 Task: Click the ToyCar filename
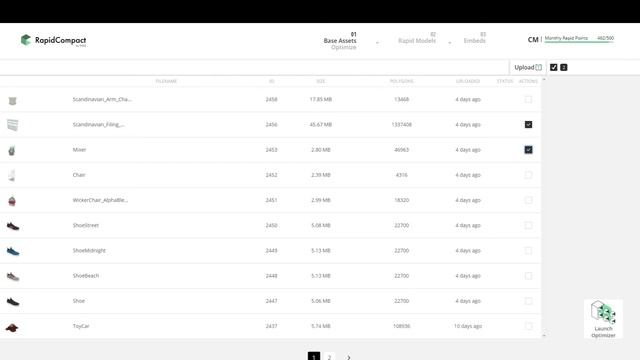coord(81,326)
